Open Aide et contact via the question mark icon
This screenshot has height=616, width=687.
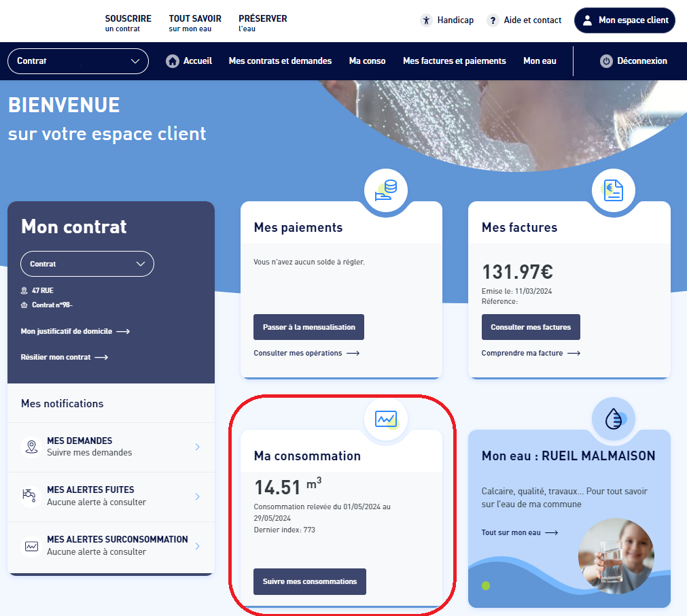pyautogui.click(x=493, y=20)
